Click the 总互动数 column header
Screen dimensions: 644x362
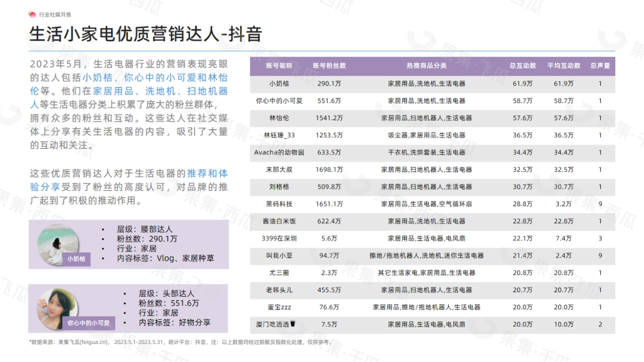[522, 66]
